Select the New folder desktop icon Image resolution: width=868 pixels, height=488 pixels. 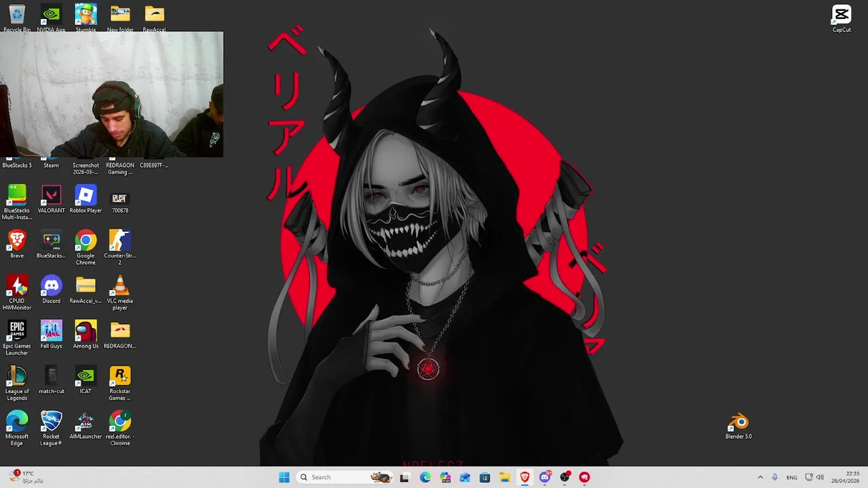pos(120,18)
